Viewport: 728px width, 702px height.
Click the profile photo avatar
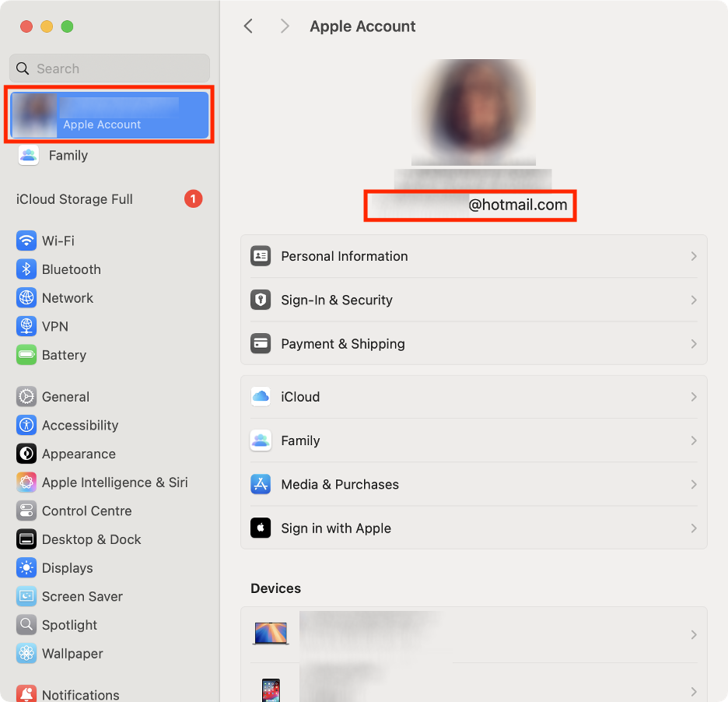click(474, 111)
